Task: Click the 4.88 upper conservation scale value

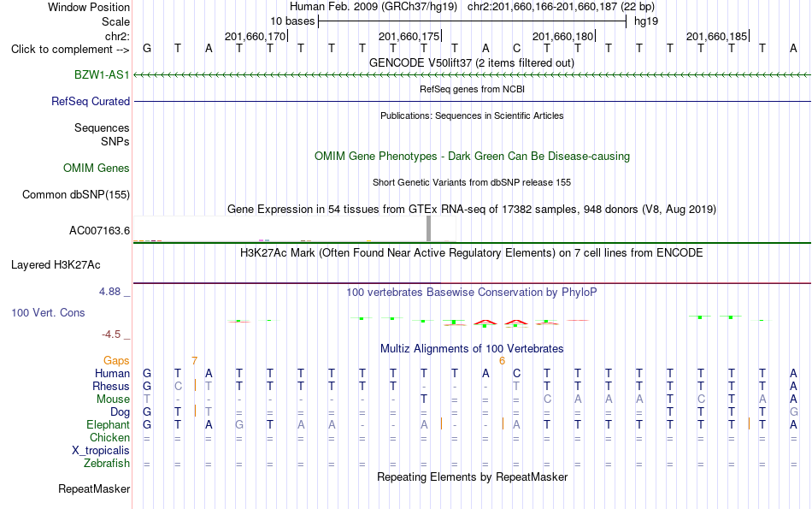Action: (x=109, y=292)
